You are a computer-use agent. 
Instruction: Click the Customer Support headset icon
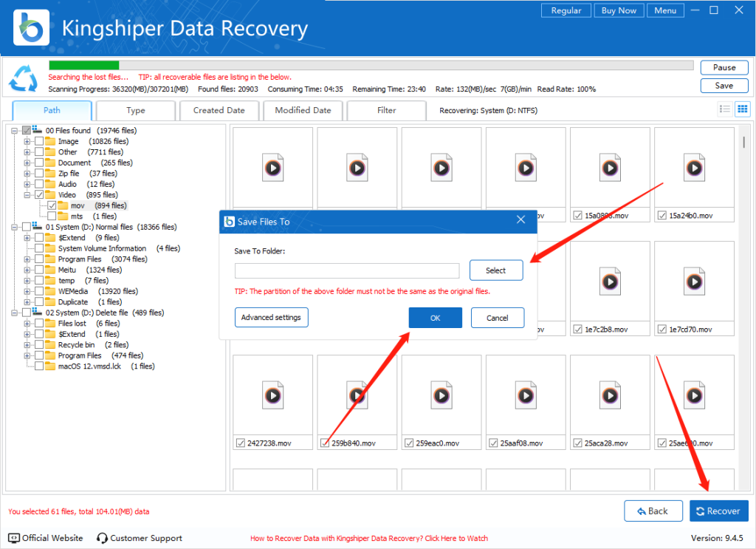[102, 538]
